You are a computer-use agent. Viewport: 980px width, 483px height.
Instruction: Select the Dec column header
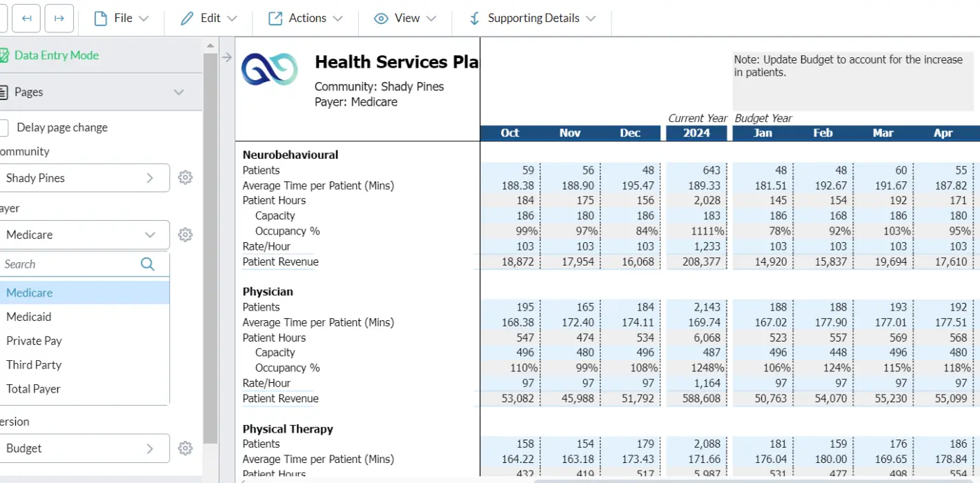(x=630, y=133)
